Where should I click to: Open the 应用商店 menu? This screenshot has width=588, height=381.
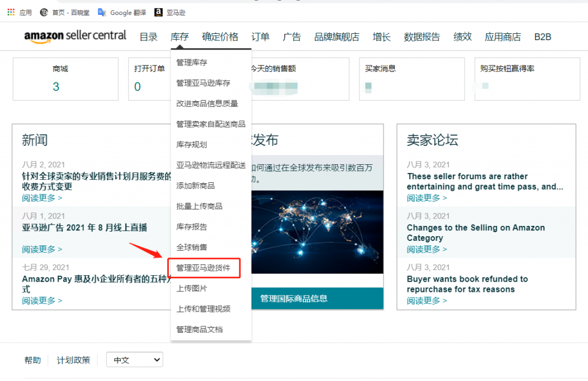point(503,37)
